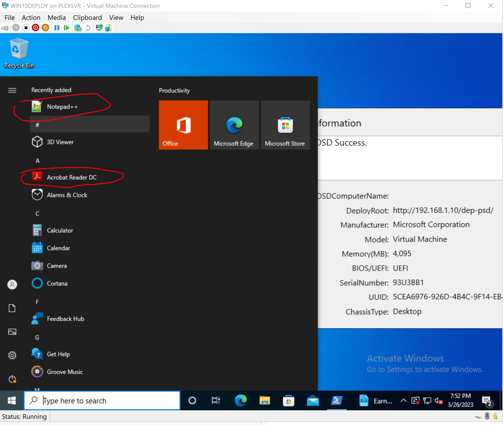Open the Action menu

(x=31, y=17)
